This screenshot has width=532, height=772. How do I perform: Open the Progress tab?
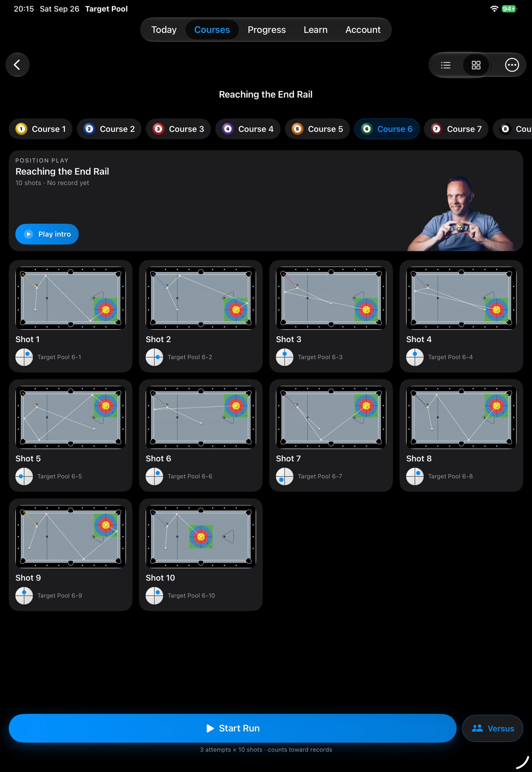coord(266,30)
